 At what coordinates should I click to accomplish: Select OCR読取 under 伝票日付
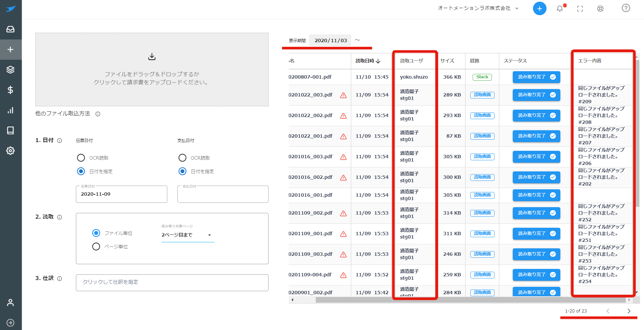[x=81, y=158]
